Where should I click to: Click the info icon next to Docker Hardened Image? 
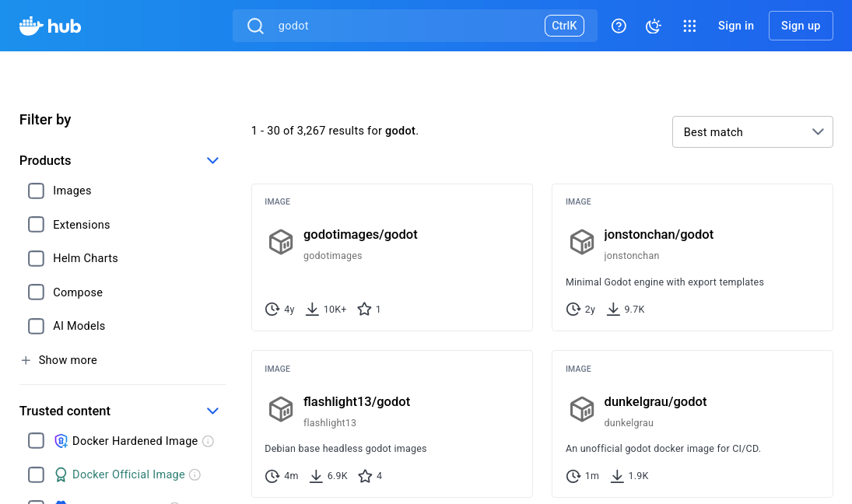coord(208,441)
